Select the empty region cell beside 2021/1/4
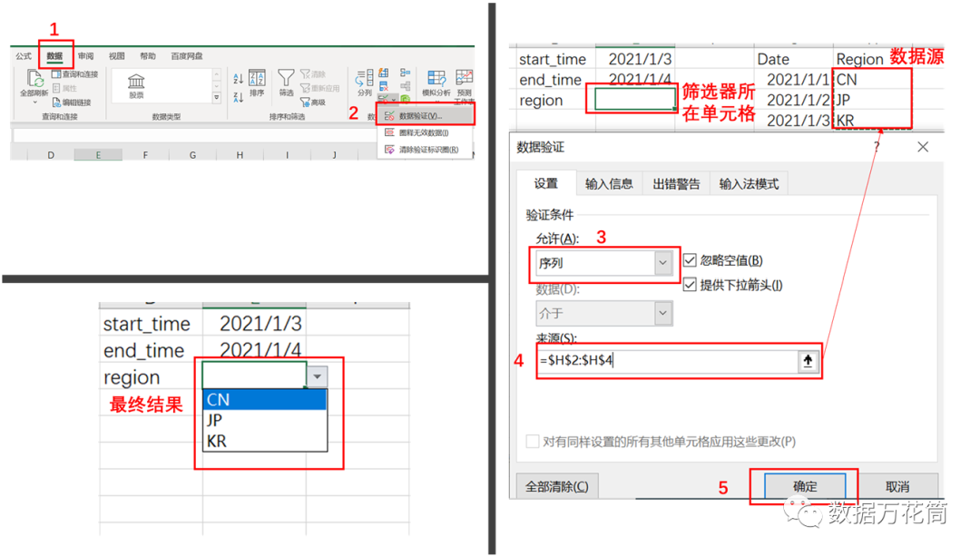The height and width of the screenshot is (556, 980). point(635,100)
